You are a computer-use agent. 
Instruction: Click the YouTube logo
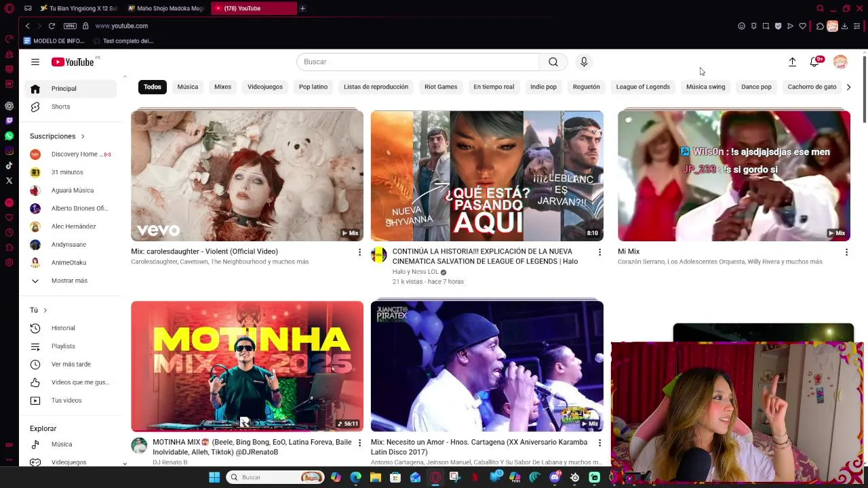[73, 62]
